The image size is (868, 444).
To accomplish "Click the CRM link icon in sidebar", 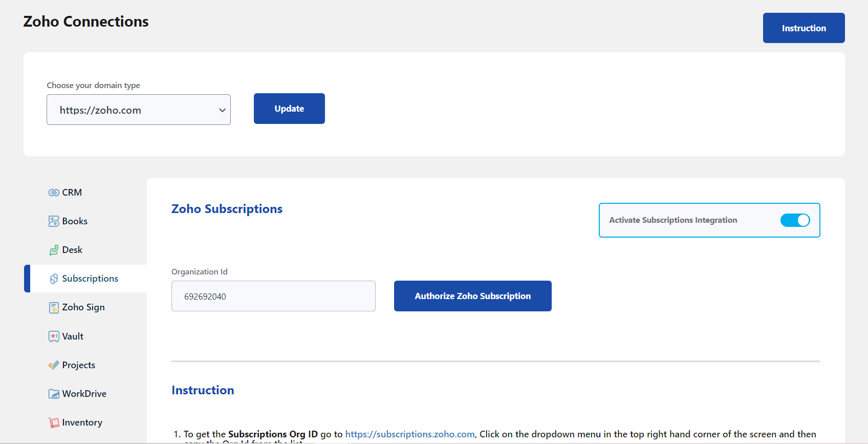I will 54,193.
